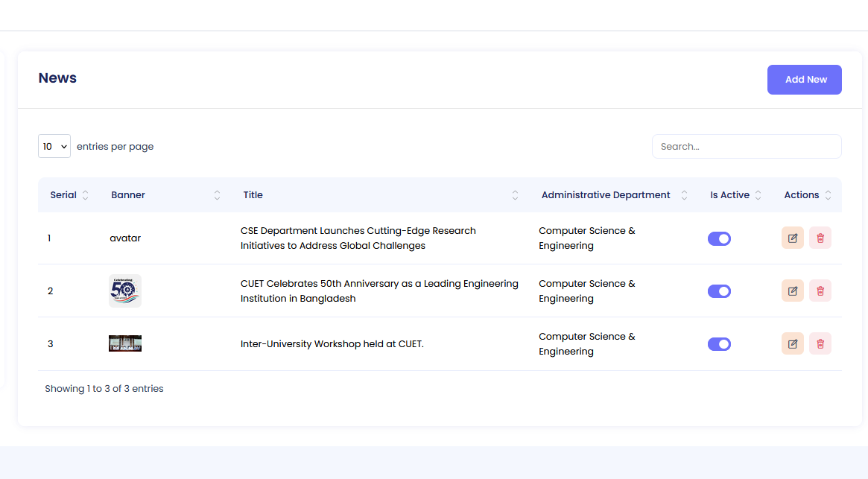Sort table by Serial column arrows
The width and height of the screenshot is (868, 479).
85,195
